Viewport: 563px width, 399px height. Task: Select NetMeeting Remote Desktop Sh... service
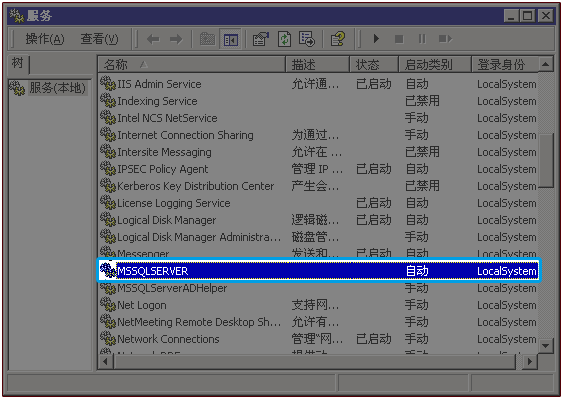click(x=318, y=322)
